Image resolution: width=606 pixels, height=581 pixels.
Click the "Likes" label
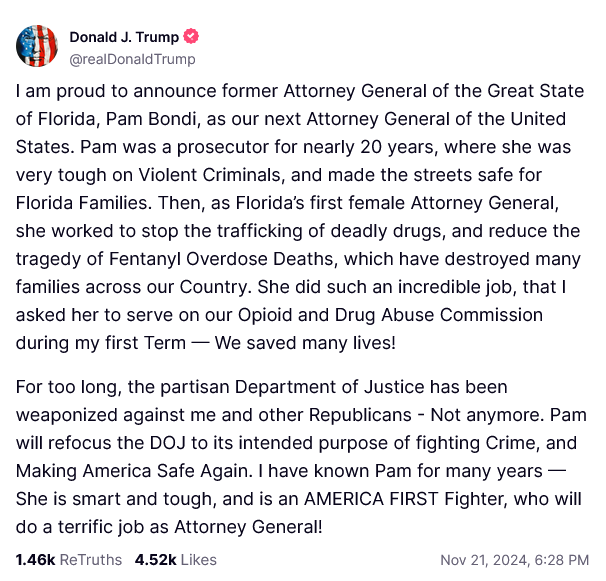pyautogui.click(x=199, y=560)
